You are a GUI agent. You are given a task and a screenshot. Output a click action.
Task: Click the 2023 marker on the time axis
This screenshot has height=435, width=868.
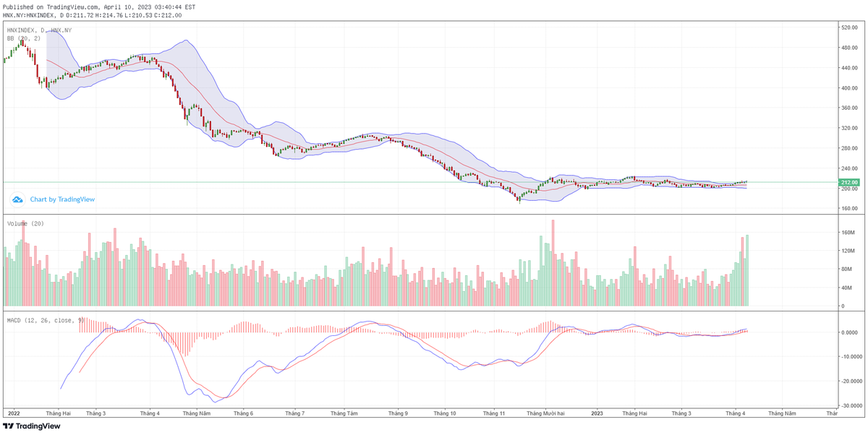point(596,413)
